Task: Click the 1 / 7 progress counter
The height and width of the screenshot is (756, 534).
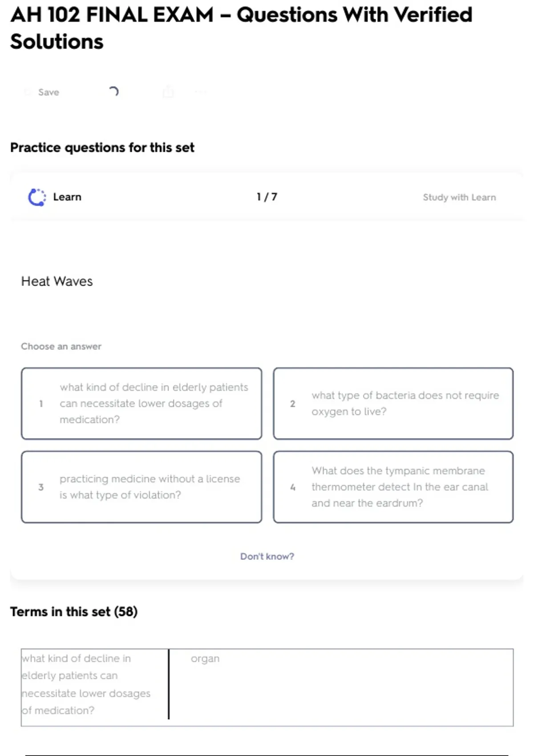Action: [x=267, y=197]
